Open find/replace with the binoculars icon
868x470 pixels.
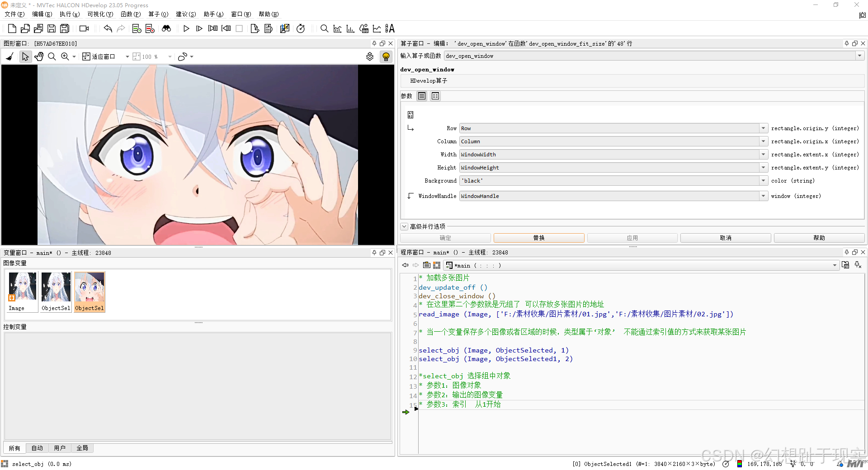[166, 28]
